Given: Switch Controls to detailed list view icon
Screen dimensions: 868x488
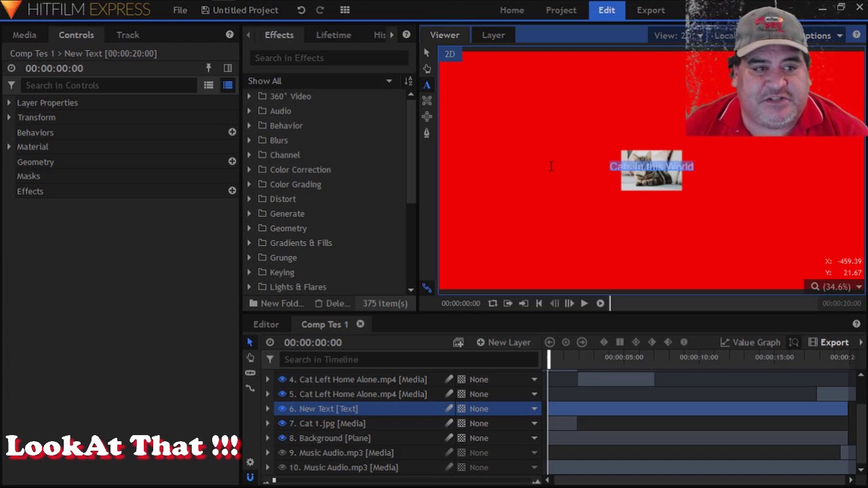Looking at the screenshot, I should [228, 85].
